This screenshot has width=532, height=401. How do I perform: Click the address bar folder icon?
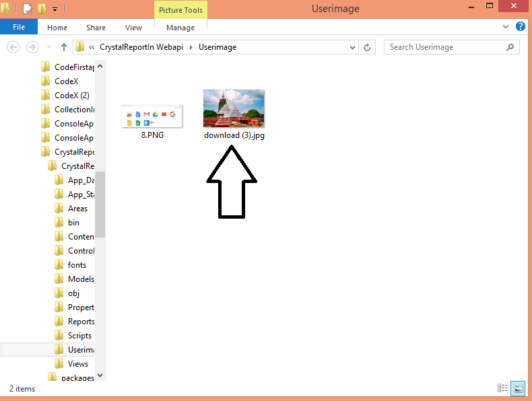tap(79, 47)
